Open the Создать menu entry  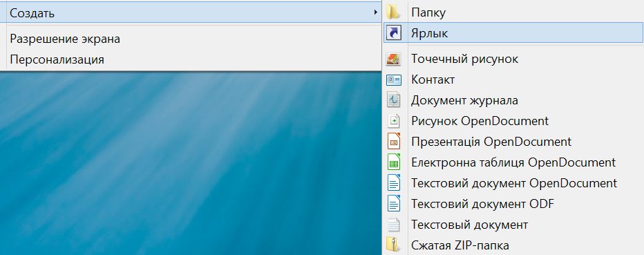click(191, 12)
